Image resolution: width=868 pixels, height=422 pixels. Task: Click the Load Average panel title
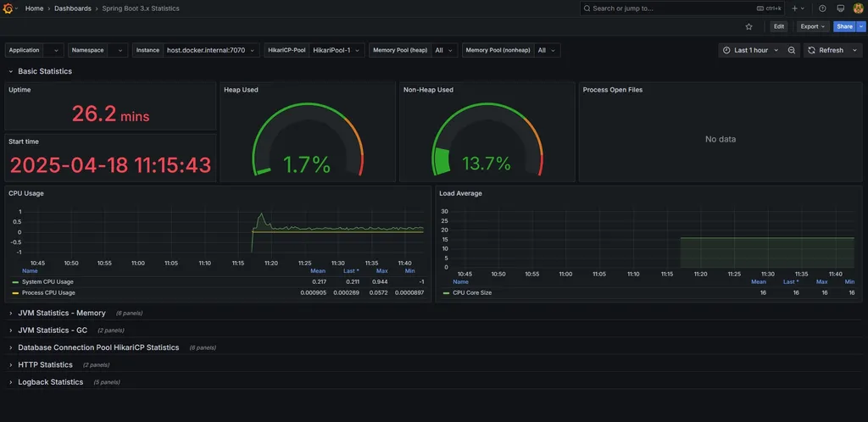tap(460, 193)
